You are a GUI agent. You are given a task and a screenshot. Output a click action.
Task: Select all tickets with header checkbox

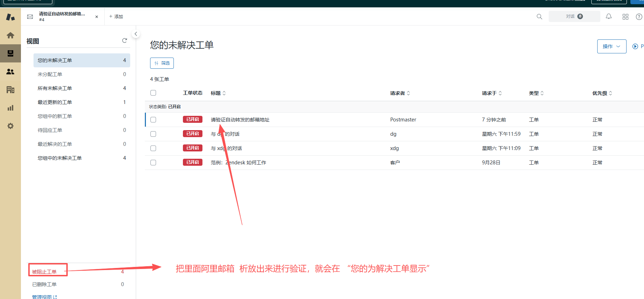[x=153, y=93]
